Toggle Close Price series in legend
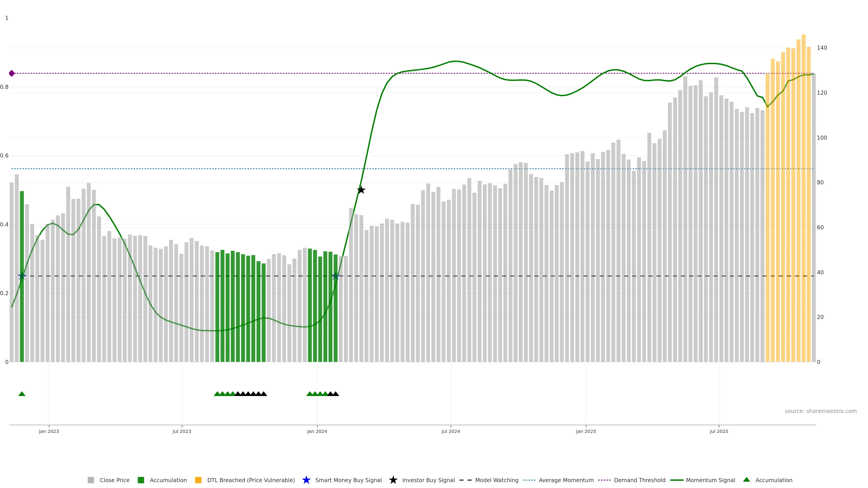Screen dimensions: 868x488 114,480
